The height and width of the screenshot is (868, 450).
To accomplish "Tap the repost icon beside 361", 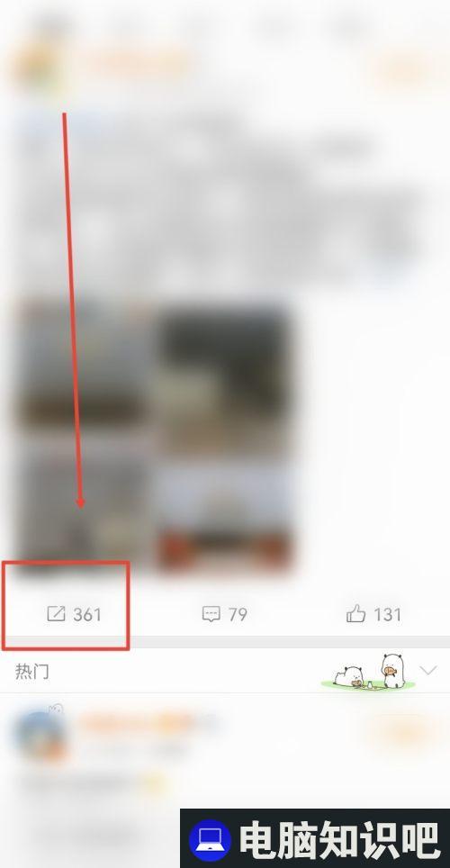I will pyautogui.click(x=56, y=614).
